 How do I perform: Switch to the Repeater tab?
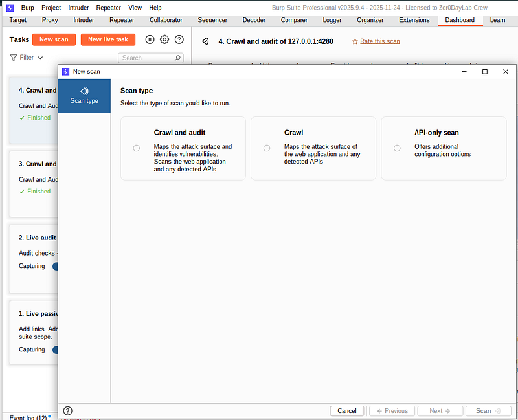pos(122,20)
